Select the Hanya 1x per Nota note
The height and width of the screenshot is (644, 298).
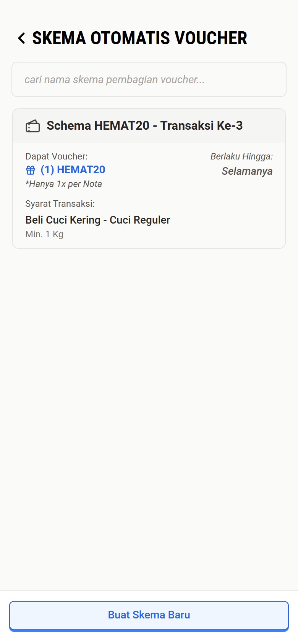(x=63, y=184)
